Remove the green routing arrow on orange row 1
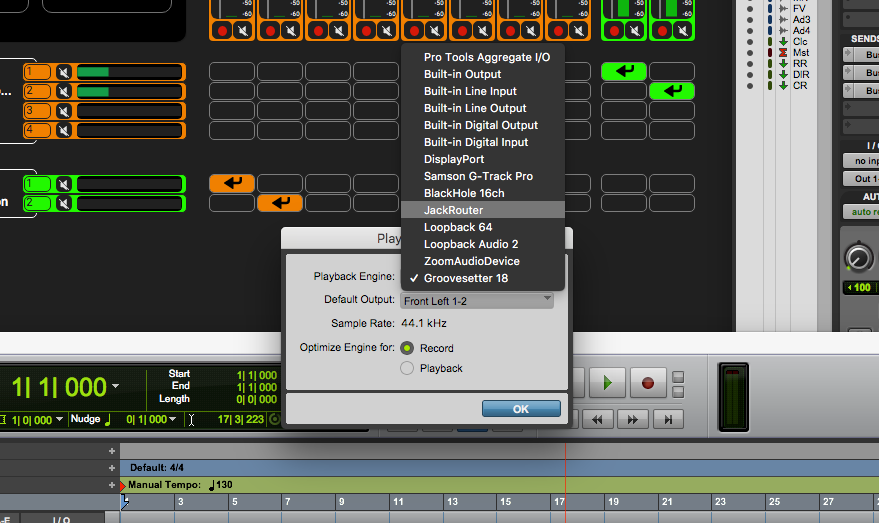Screen dimensions: 879x523 623,71
